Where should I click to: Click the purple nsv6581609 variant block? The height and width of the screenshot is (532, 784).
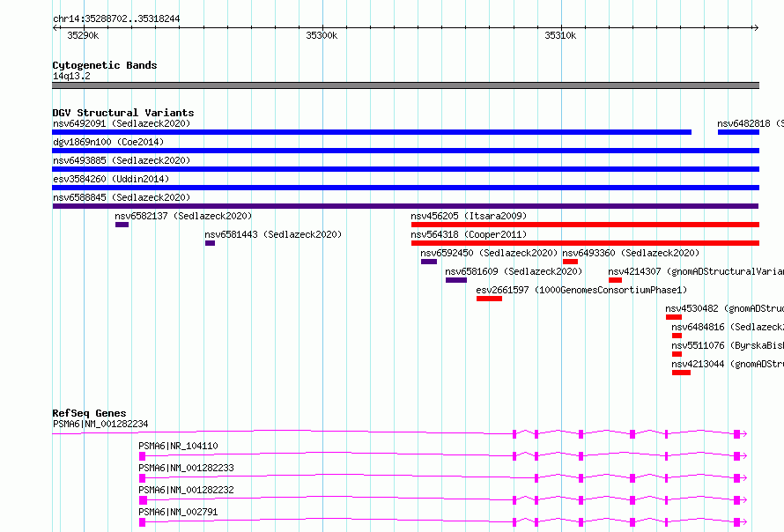[x=456, y=280]
